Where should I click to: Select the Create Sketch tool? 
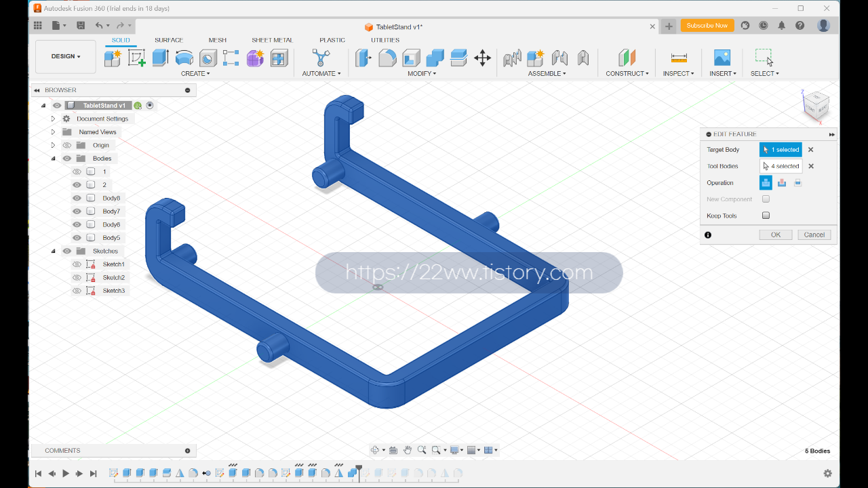pos(136,58)
